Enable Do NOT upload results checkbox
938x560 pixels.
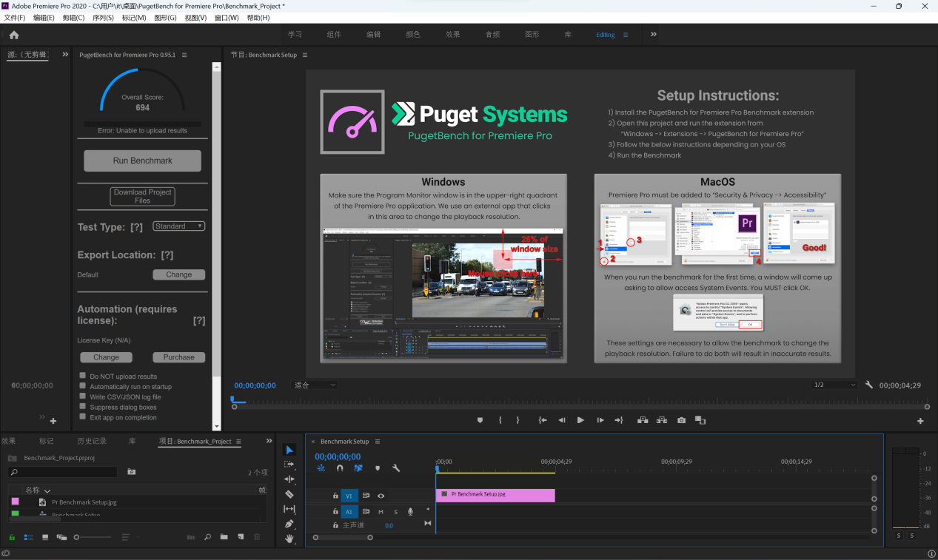83,376
